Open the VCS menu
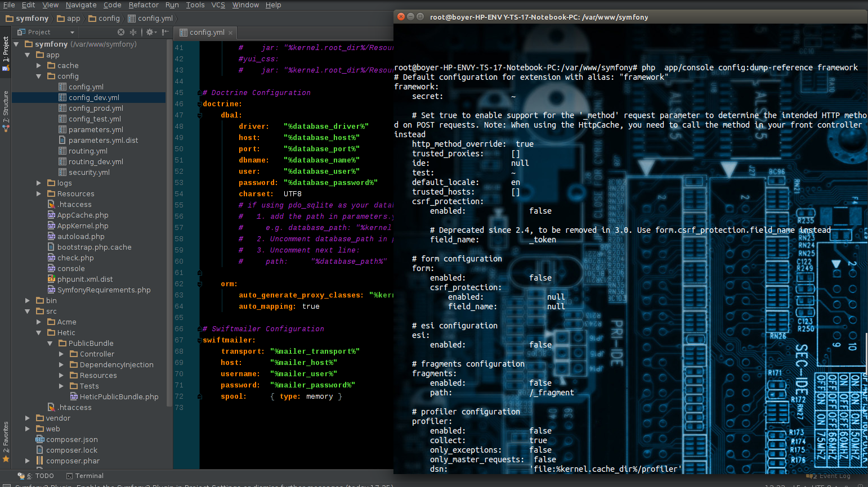Image resolution: width=868 pixels, height=487 pixels. tap(218, 5)
